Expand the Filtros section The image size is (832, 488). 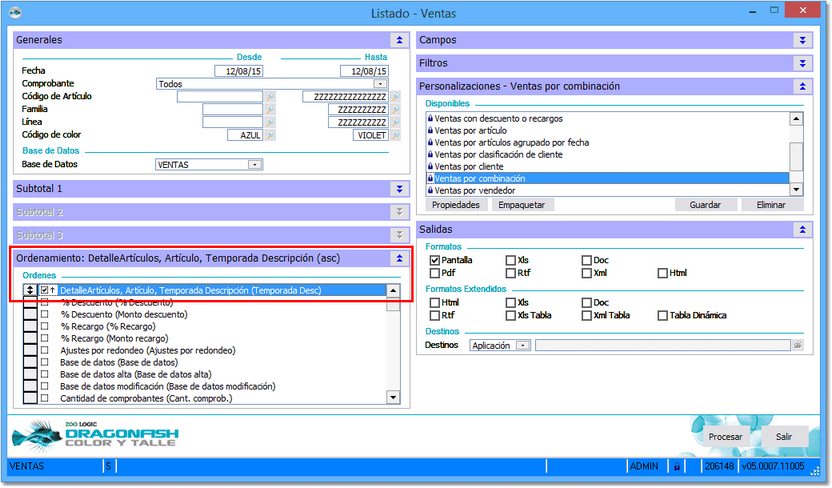point(801,63)
